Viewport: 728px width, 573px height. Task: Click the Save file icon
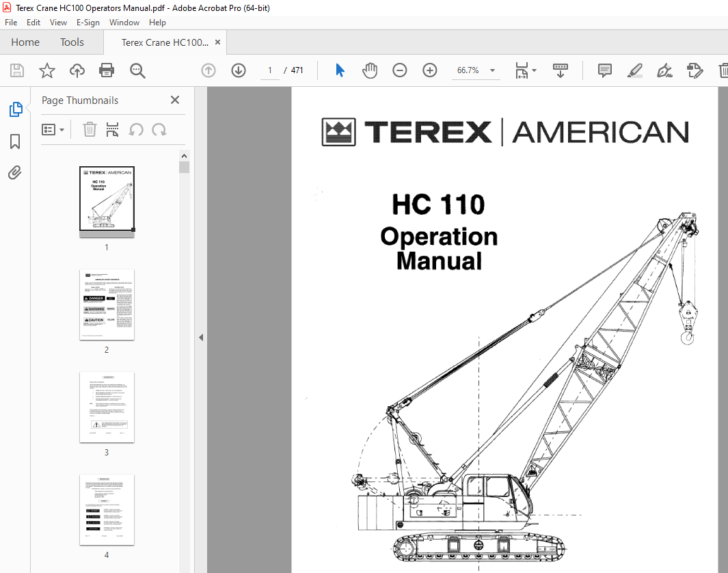(17, 70)
